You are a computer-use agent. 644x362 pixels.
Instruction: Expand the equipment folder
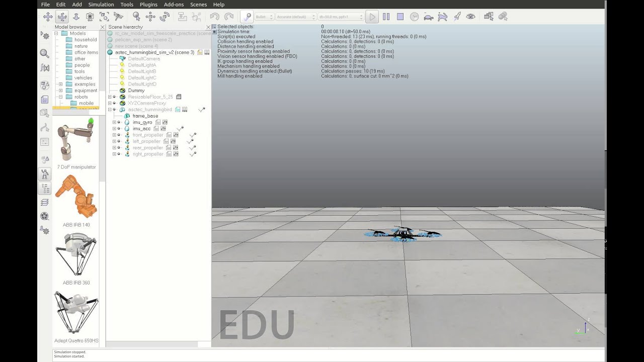point(60,90)
